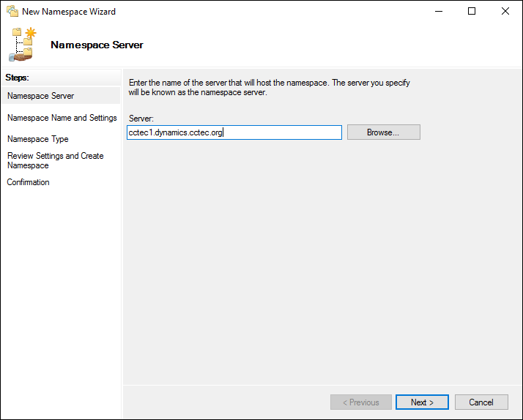Select the Namespace Name and Settings step
The image size is (523, 420).
pos(62,118)
